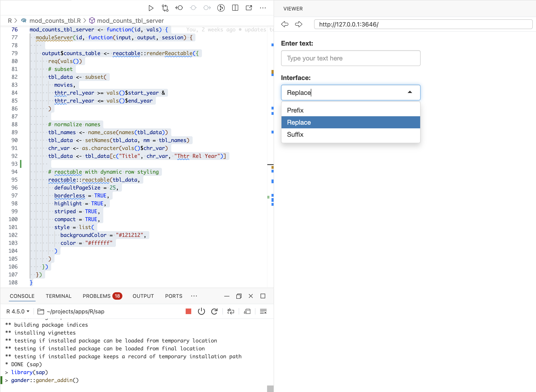This screenshot has width=536, height=392.
Task: Switch to the CONSOLE tab
Action: click(x=22, y=296)
